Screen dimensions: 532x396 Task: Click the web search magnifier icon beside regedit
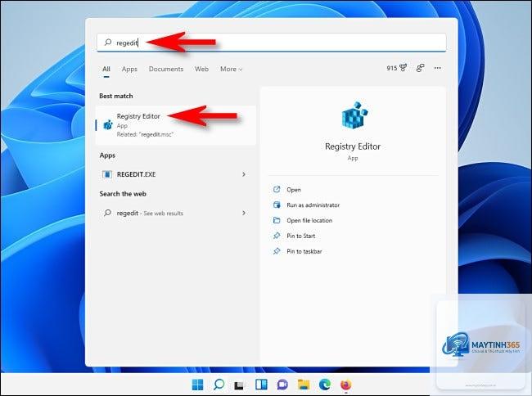(107, 213)
